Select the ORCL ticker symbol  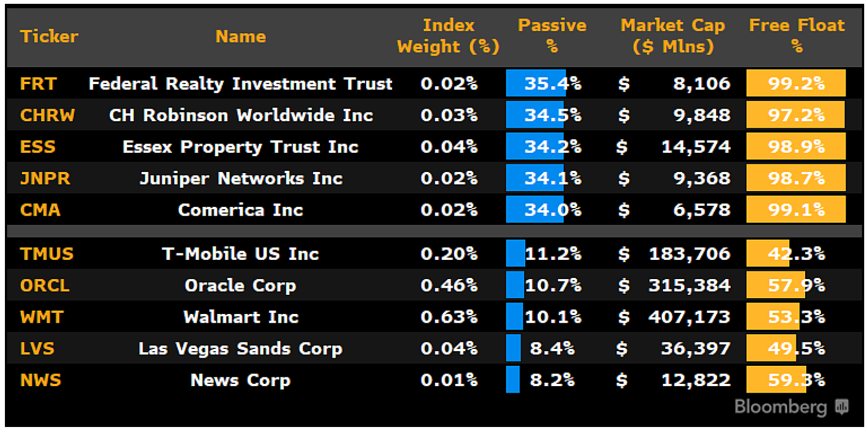pos(45,286)
